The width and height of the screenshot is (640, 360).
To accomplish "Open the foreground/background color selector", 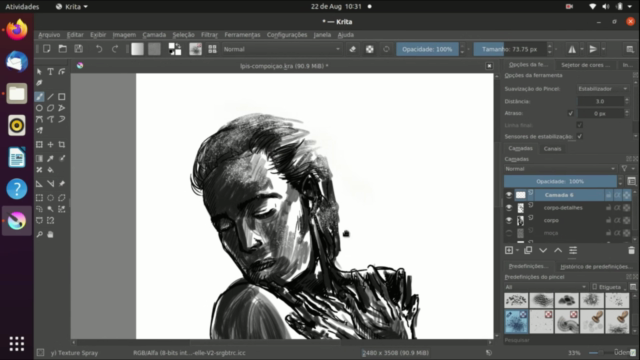I will point(175,49).
